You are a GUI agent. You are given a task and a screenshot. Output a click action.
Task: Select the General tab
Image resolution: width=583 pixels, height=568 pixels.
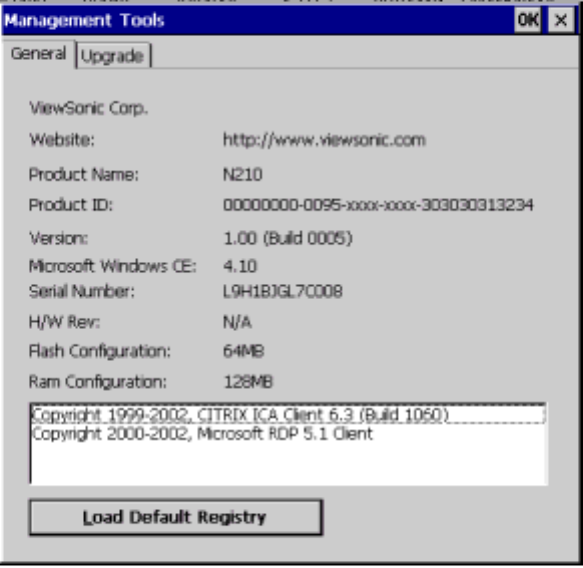coord(38,54)
